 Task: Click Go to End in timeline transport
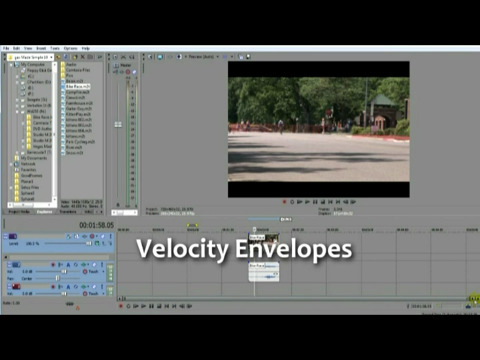pos(174,306)
